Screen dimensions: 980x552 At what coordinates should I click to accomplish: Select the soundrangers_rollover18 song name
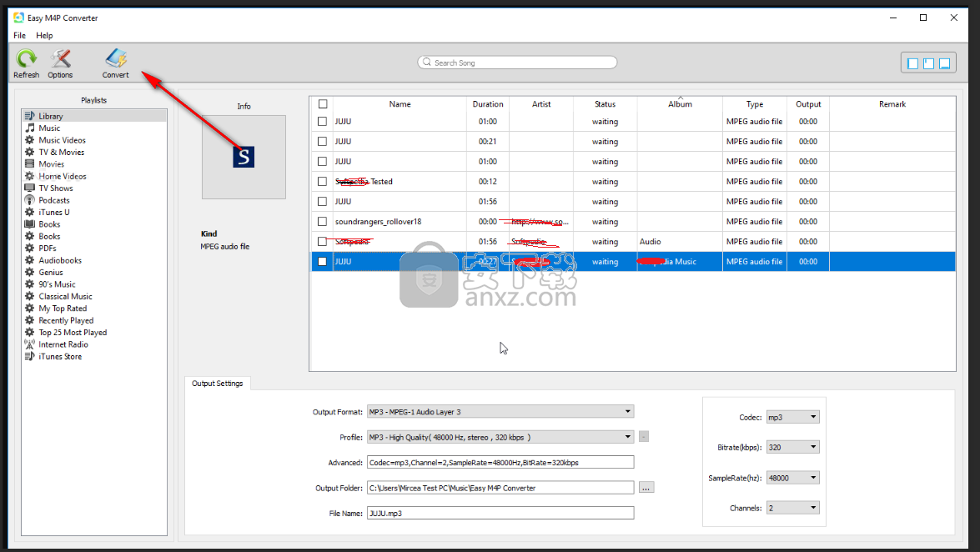[x=378, y=221]
